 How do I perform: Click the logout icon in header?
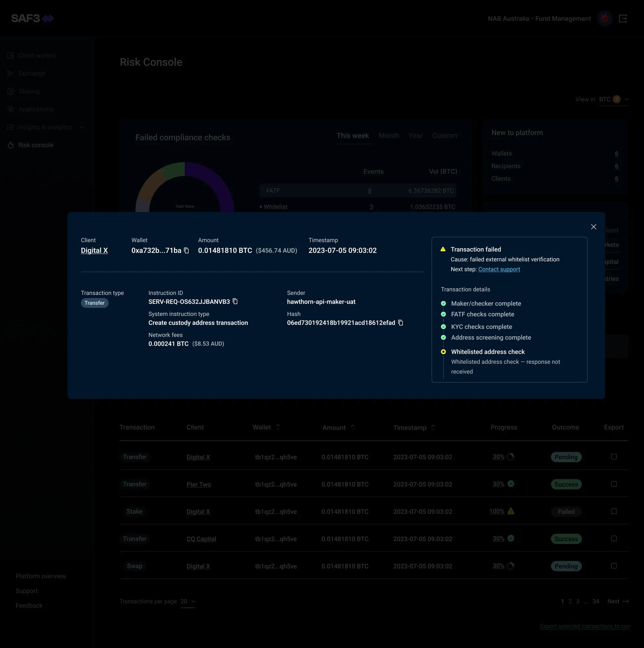coord(623,18)
